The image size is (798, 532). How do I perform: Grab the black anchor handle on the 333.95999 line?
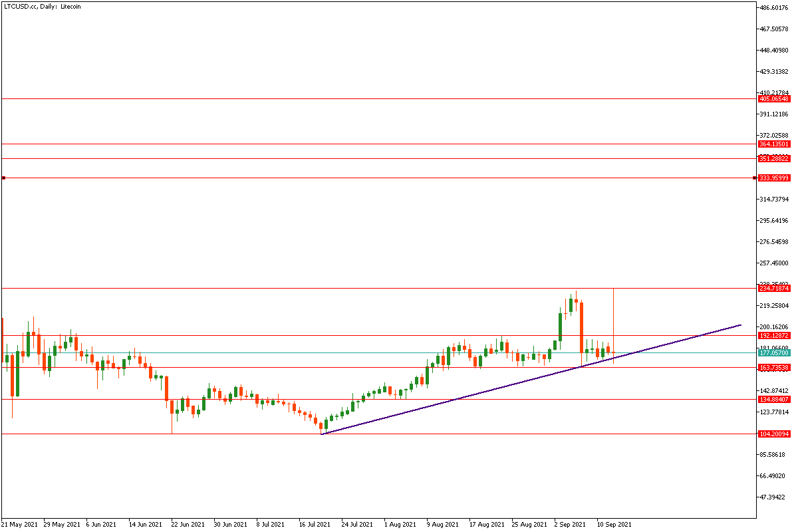click(x=4, y=178)
